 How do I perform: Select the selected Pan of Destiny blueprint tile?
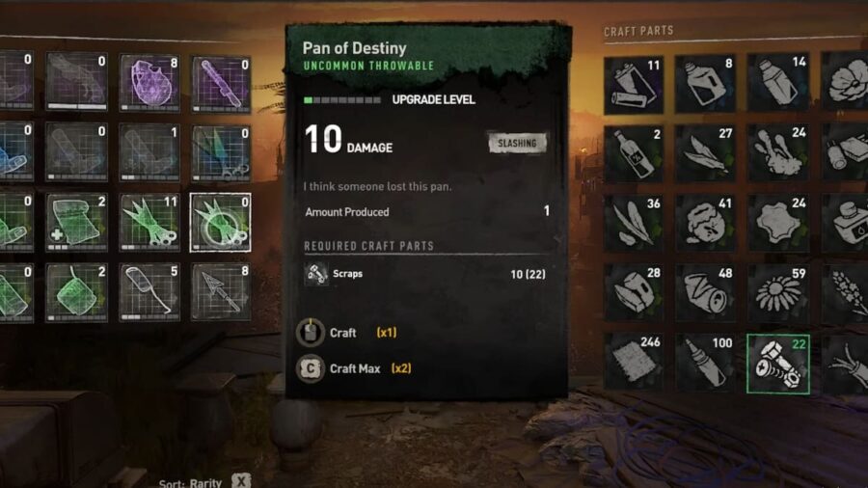220,223
